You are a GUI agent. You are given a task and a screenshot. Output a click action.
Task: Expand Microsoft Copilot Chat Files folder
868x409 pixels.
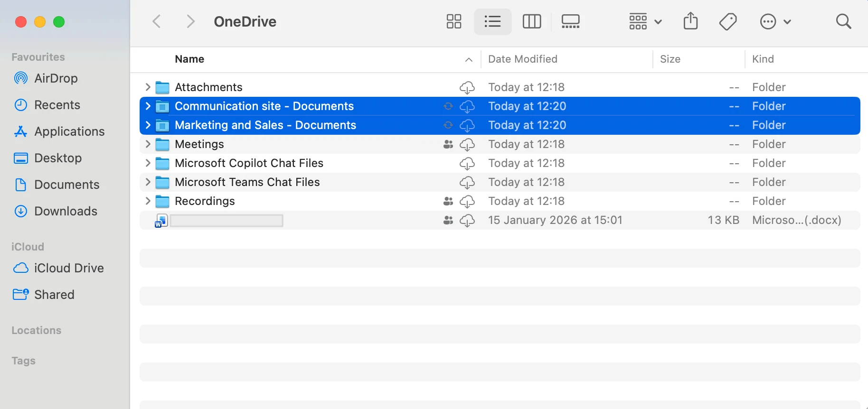coord(148,163)
